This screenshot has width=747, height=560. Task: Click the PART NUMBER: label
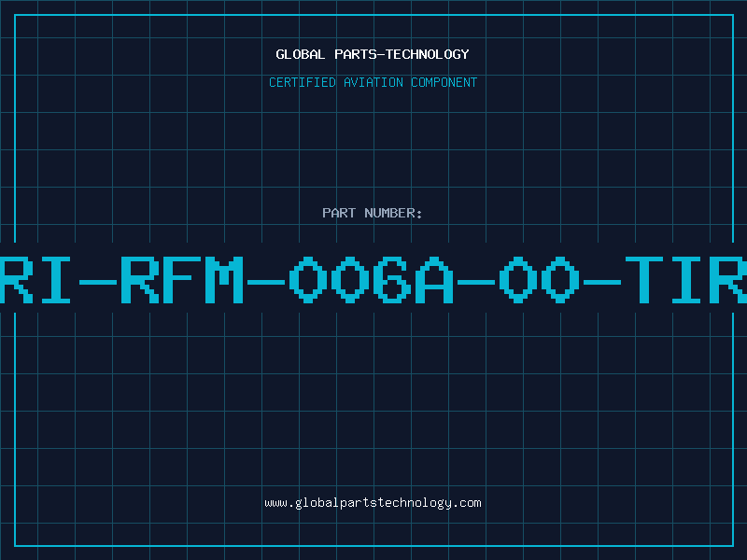click(x=373, y=213)
